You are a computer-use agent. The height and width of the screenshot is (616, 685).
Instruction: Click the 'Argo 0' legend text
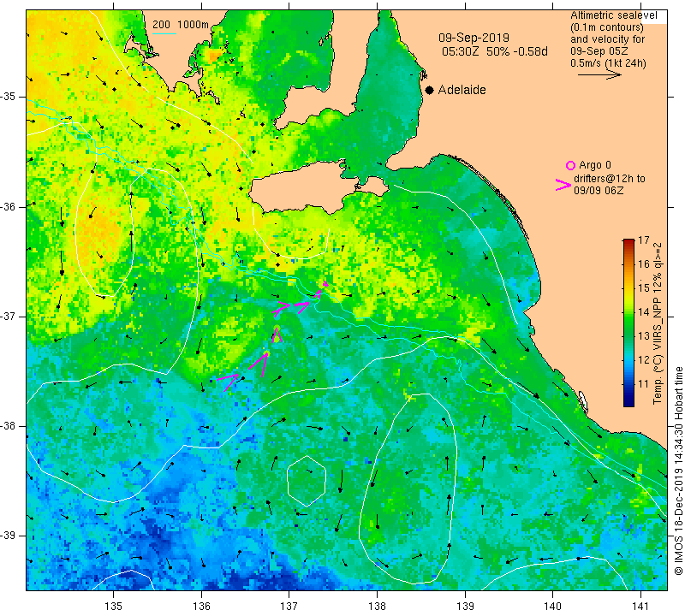(x=595, y=165)
